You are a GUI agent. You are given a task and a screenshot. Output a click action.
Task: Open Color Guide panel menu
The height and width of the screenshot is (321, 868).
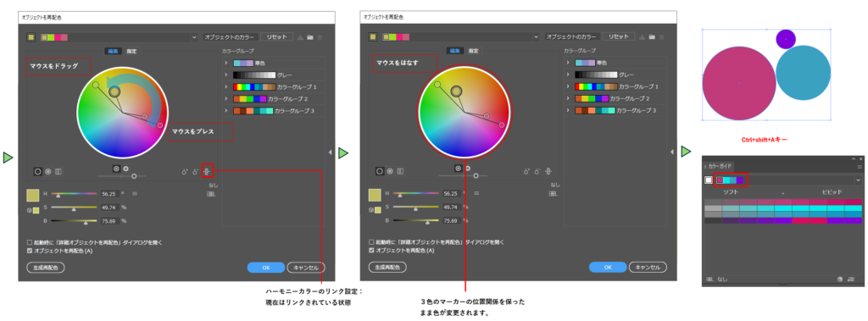860,166
